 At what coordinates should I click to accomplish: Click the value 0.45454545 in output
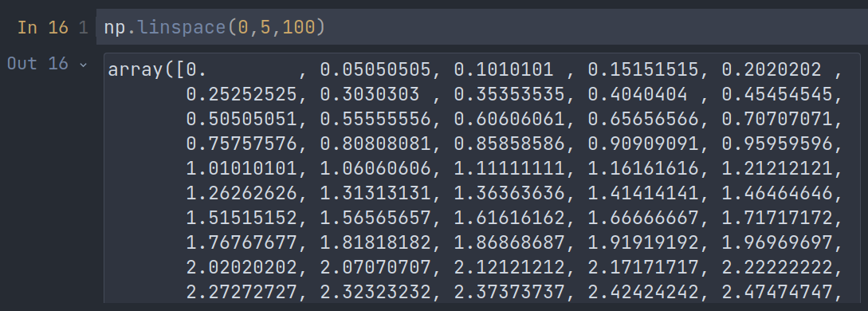[x=777, y=94]
